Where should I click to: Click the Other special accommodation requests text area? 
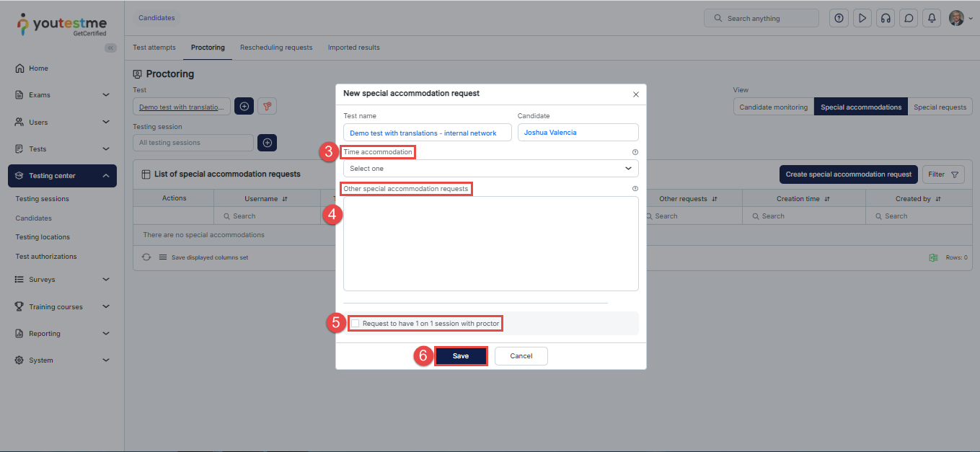click(490, 244)
